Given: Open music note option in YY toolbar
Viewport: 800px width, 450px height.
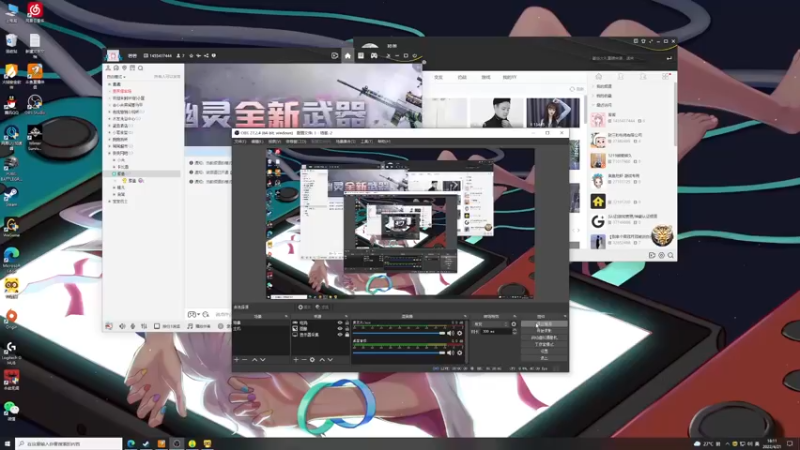Looking at the screenshot, I should click(x=190, y=326).
